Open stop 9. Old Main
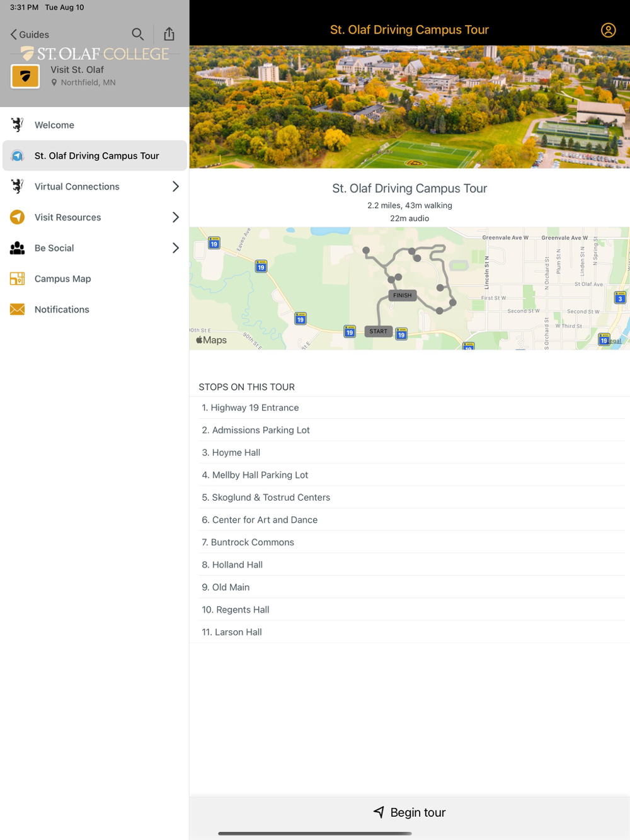Image resolution: width=630 pixels, height=840 pixels. point(409,587)
